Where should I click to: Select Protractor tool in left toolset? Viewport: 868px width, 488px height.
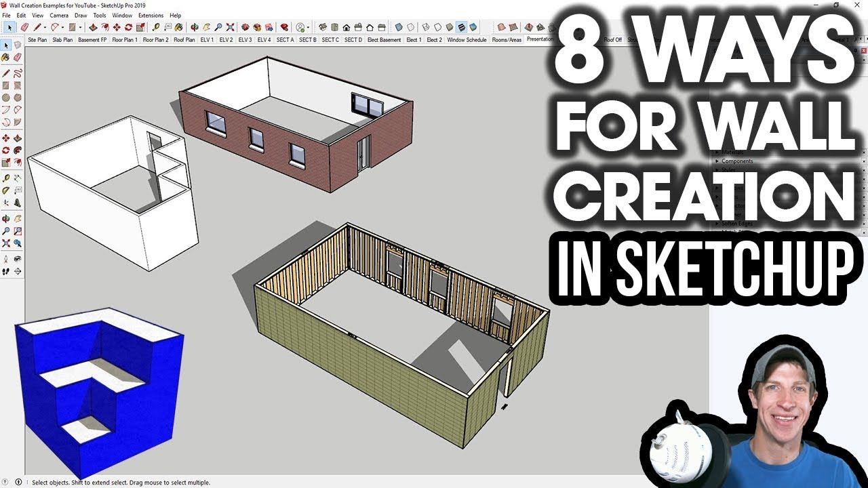(6, 189)
